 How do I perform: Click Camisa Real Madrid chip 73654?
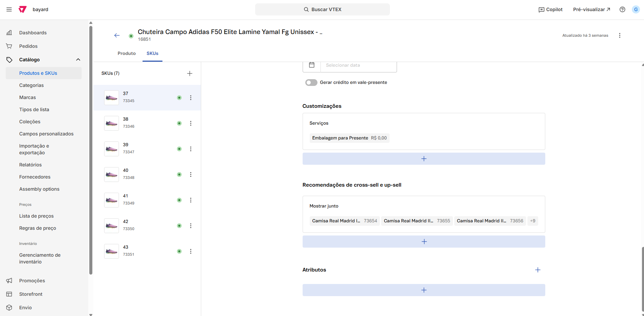point(345,221)
